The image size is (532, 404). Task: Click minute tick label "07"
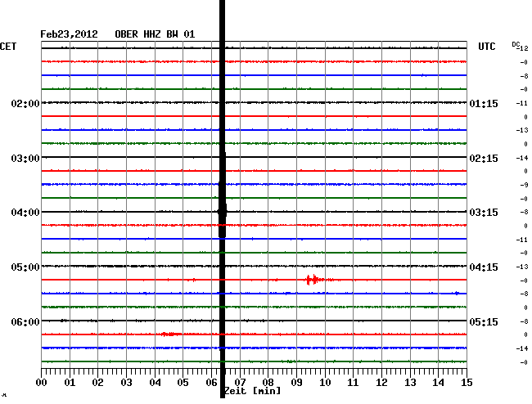pyautogui.click(x=240, y=383)
